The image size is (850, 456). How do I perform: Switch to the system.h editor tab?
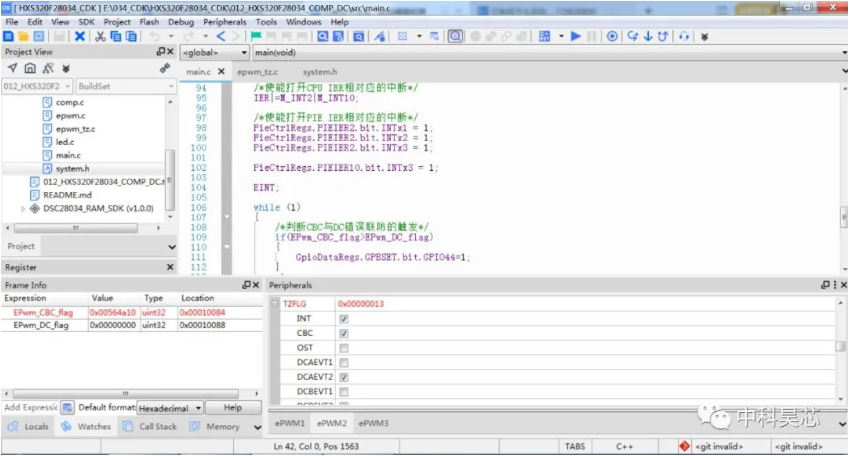point(319,72)
